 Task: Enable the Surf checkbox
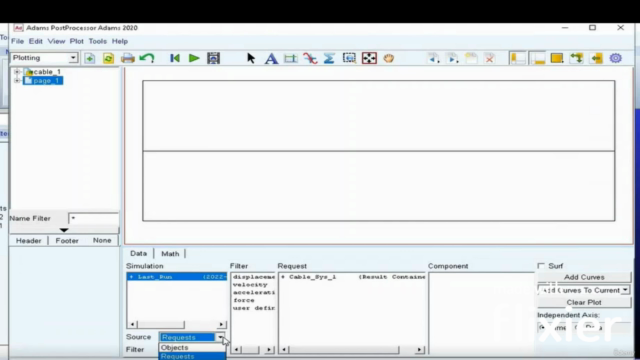coord(541,266)
